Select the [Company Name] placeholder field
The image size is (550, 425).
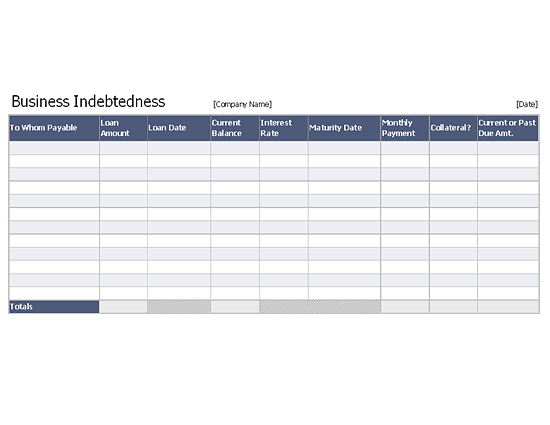242,104
